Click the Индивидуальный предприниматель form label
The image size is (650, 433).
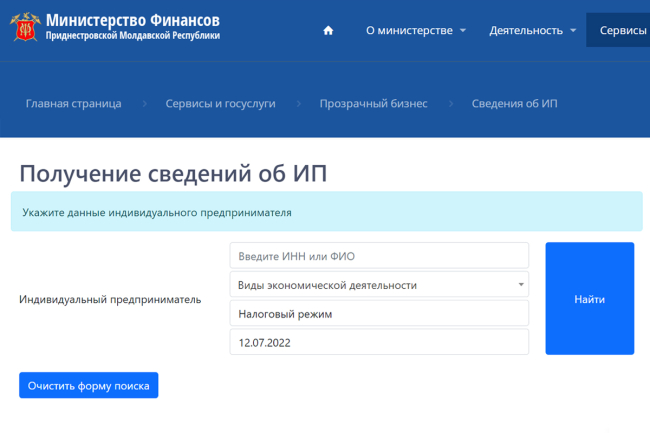110,299
